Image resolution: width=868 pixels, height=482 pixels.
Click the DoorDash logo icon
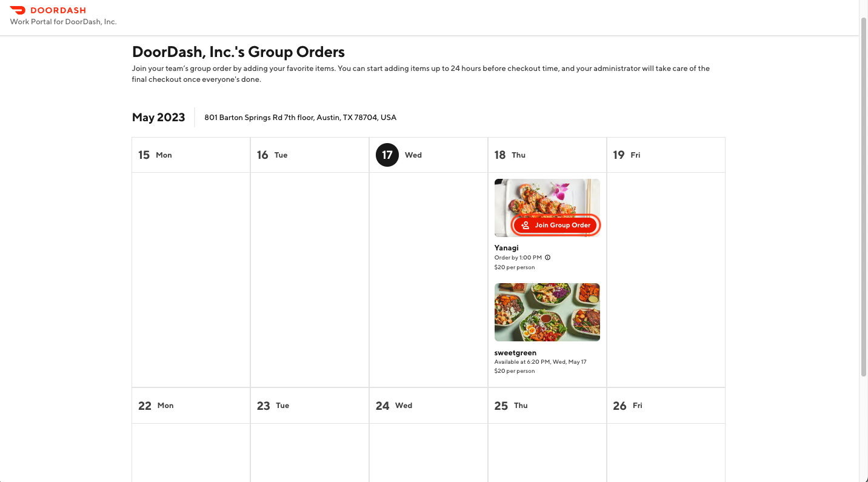(18, 10)
